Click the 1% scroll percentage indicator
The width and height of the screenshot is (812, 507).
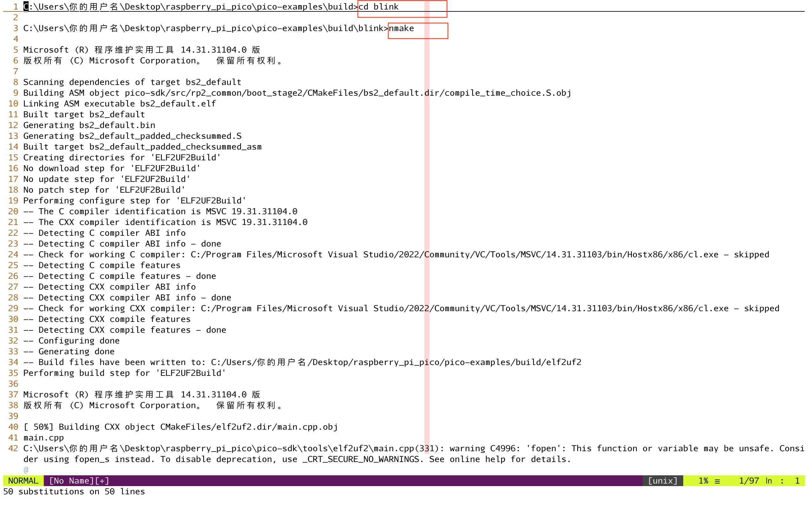click(703, 480)
